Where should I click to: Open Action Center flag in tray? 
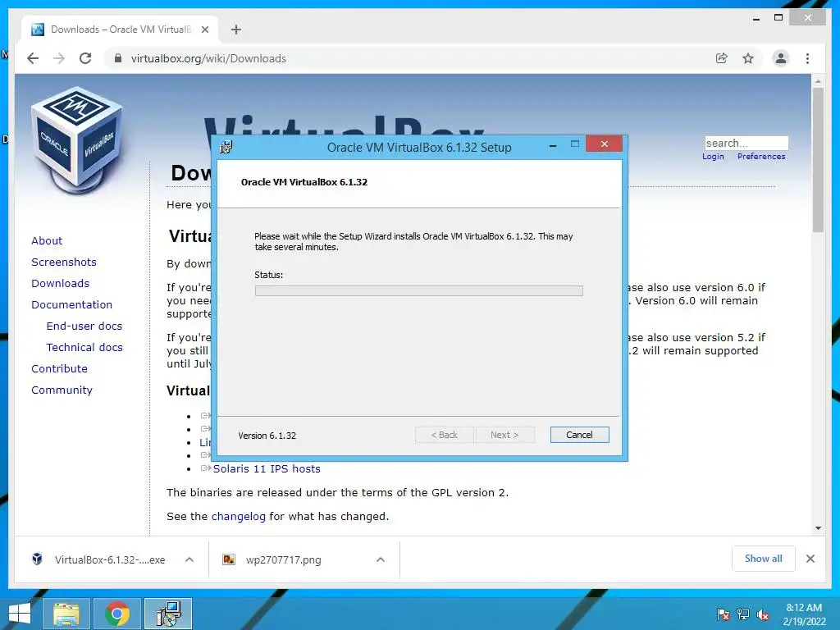pyautogui.click(x=724, y=614)
